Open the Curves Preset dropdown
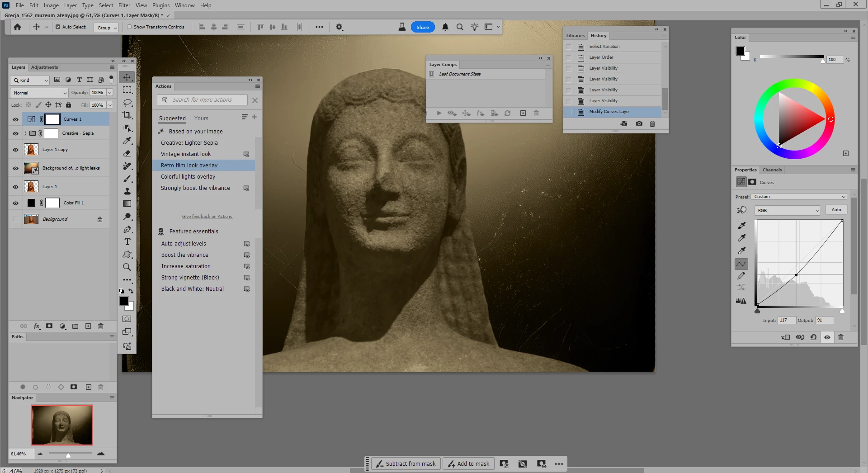 pos(799,197)
